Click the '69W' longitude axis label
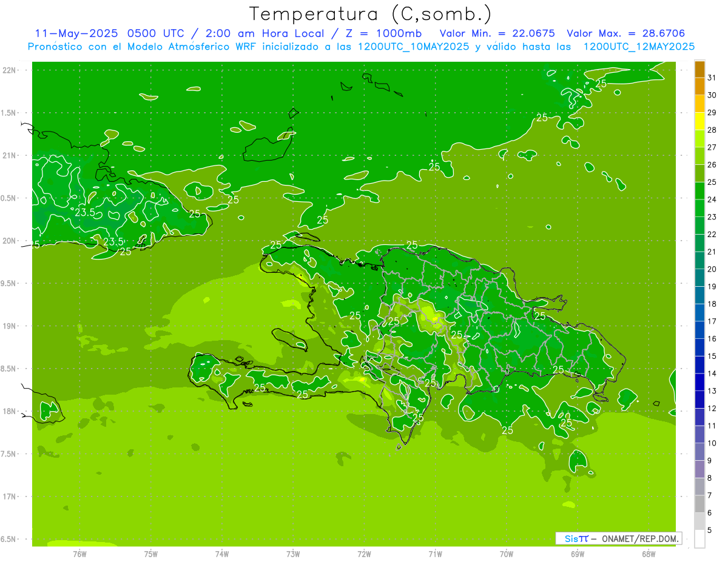The height and width of the screenshot is (562, 728). point(578,554)
